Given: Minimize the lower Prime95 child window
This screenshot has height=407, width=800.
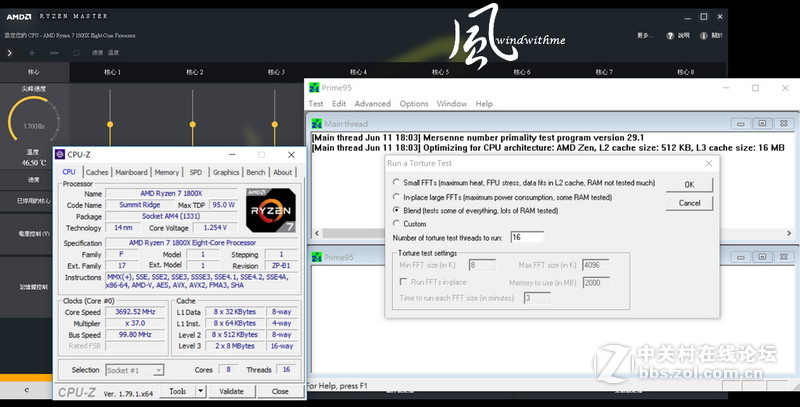Looking at the screenshot, I should pyautogui.click(x=741, y=257).
